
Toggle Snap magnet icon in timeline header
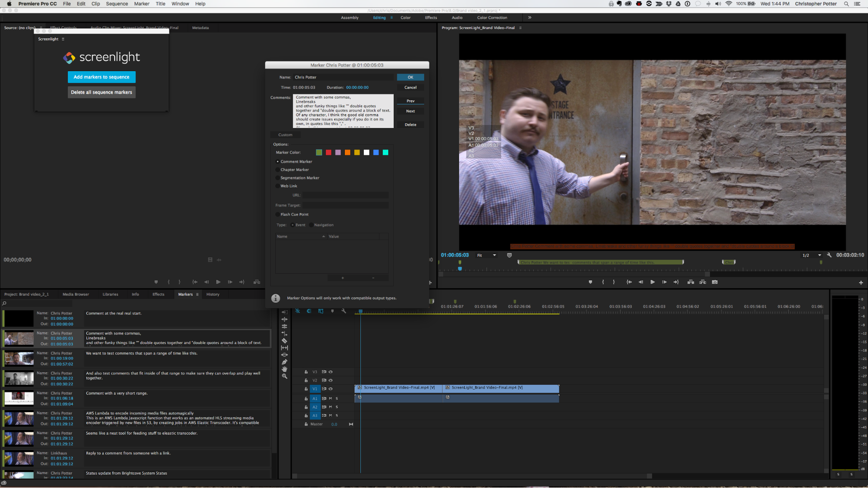(x=309, y=311)
